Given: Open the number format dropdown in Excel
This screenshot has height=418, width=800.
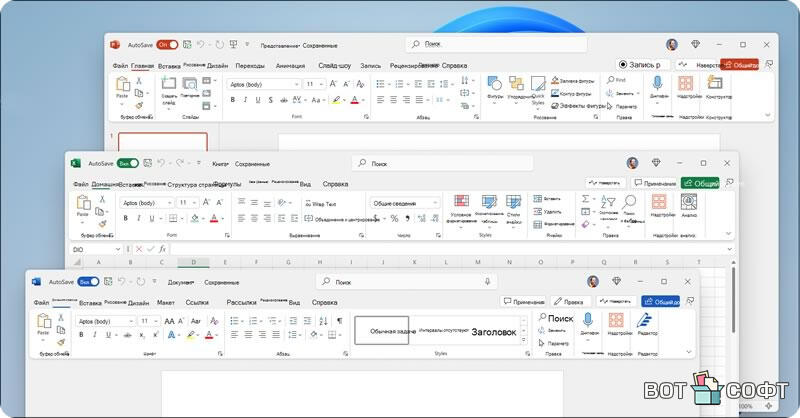Looking at the screenshot, I should [435, 203].
